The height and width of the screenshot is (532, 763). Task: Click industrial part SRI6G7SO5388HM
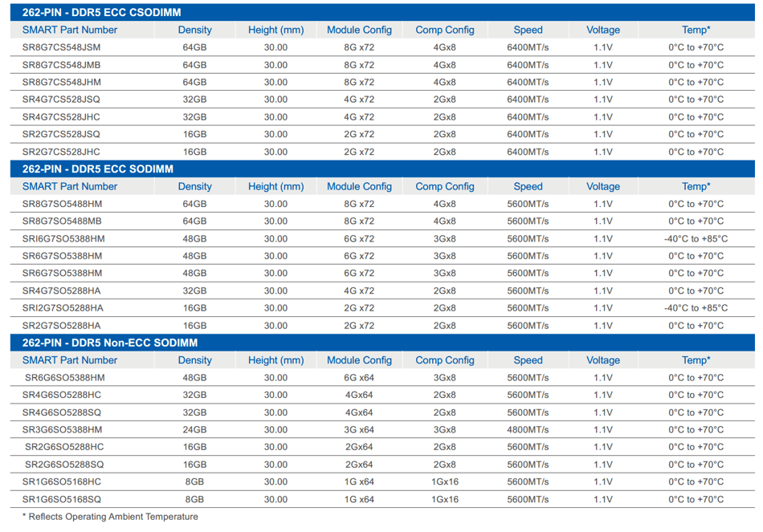coord(63,239)
